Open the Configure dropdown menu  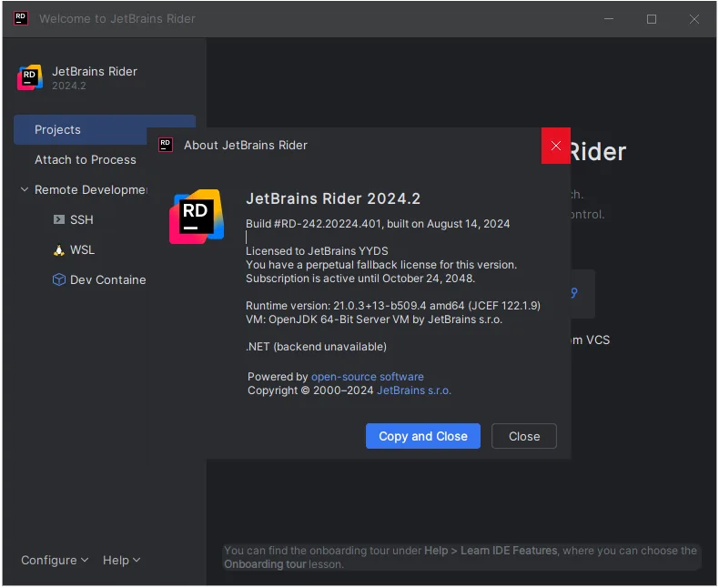tap(55, 560)
